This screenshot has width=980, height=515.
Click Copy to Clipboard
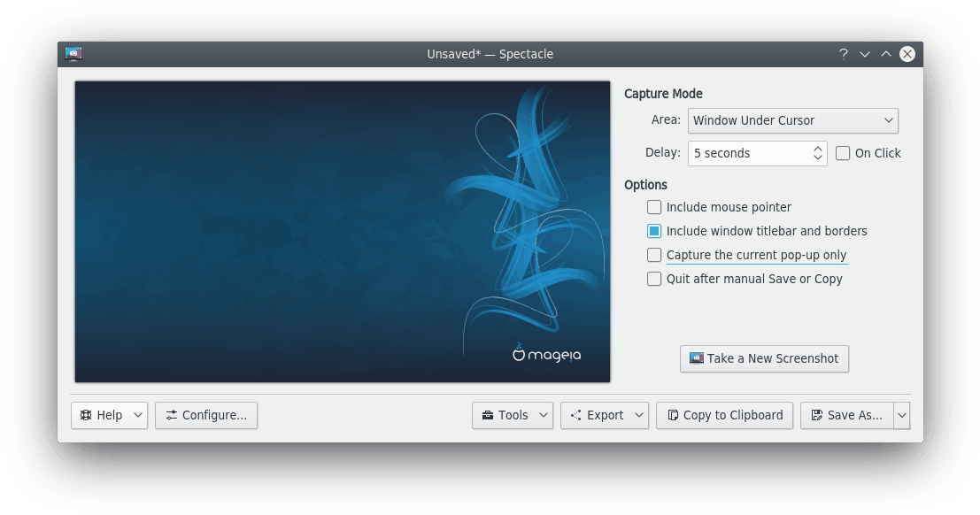pyautogui.click(x=724, y=416)
